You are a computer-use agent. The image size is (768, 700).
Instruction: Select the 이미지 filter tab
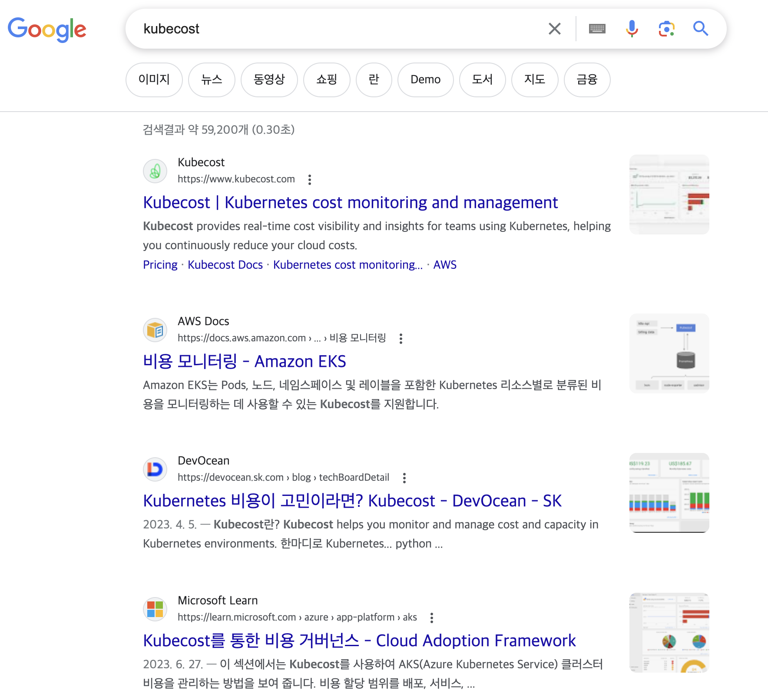tap(154, 79)
